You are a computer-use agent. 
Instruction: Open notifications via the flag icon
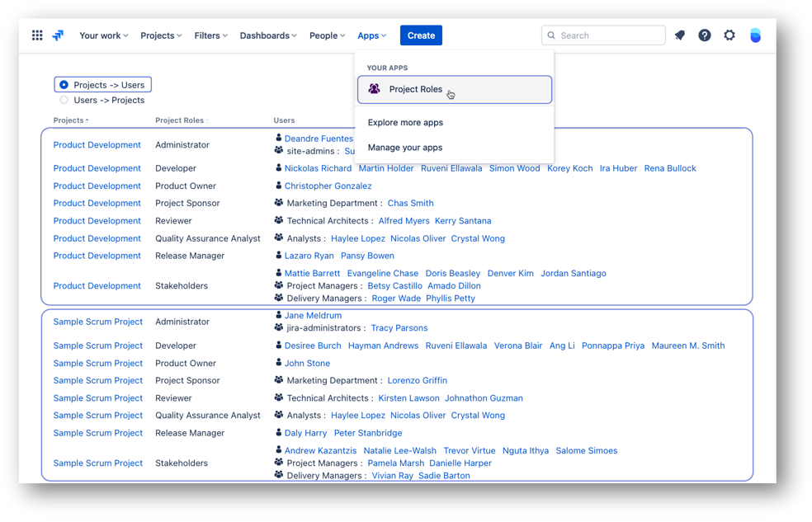[679, 35]
